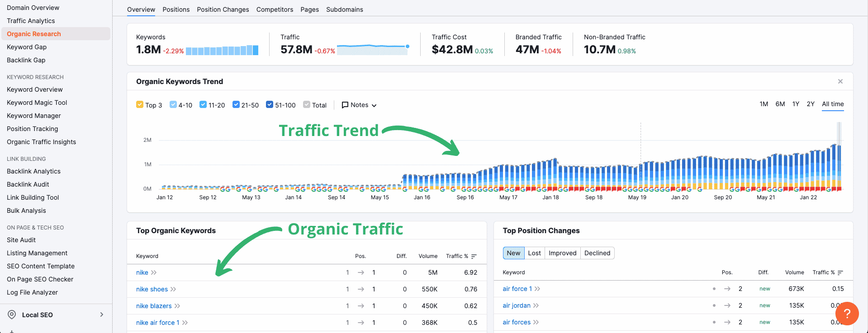Viewport: 868px width, 333px height.
Task: Show New position changes
Action: coord(513,253)
